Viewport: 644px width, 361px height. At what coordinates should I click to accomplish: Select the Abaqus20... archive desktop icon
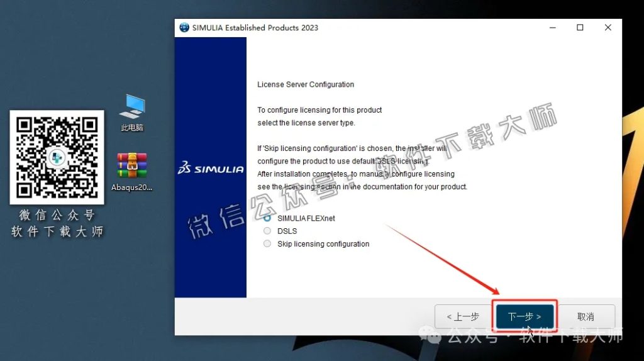tap(132, 172)
